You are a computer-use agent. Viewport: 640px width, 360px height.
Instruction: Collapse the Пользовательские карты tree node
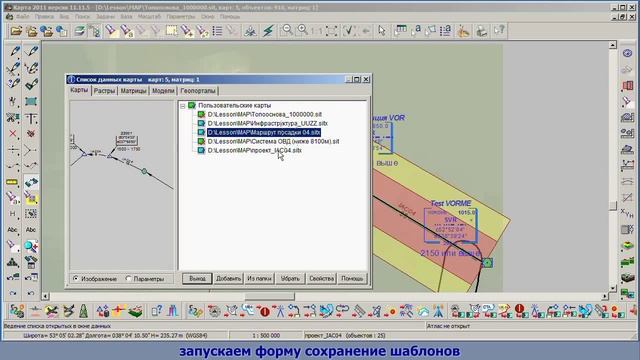[182, 106]
